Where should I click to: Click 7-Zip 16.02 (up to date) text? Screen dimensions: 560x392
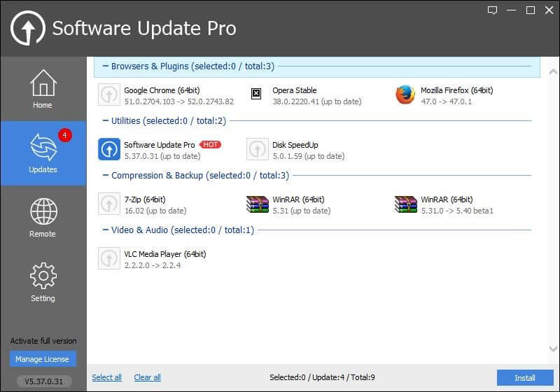coord(155,211)
